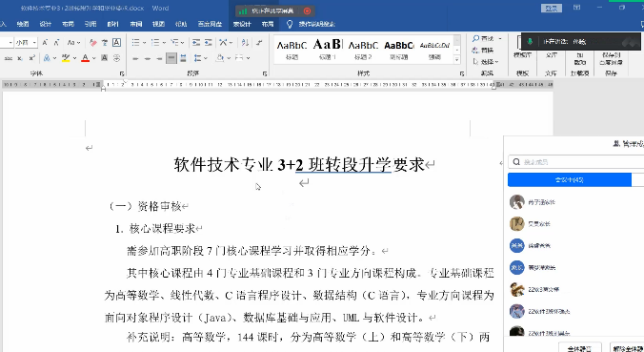This screenshot has height=352, width=644.
Task: Open the font size dropdown
Action: pyautogui.click(x=34, y=42)
